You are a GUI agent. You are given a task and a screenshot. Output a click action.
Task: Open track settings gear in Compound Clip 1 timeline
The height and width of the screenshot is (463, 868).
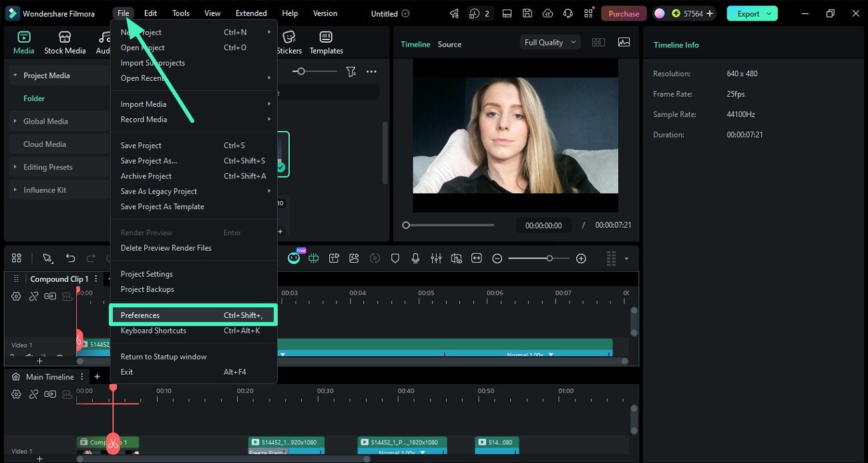tap(16, 296)
